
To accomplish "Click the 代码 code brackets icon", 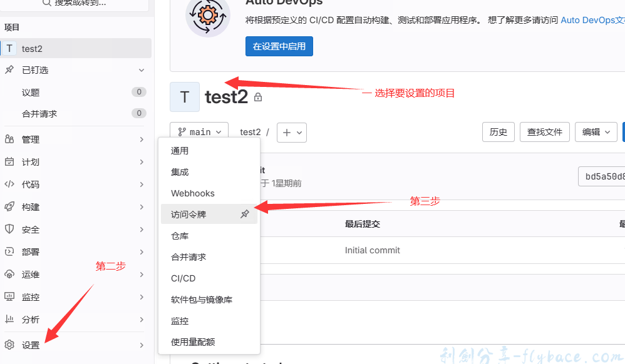I will 9,184.
